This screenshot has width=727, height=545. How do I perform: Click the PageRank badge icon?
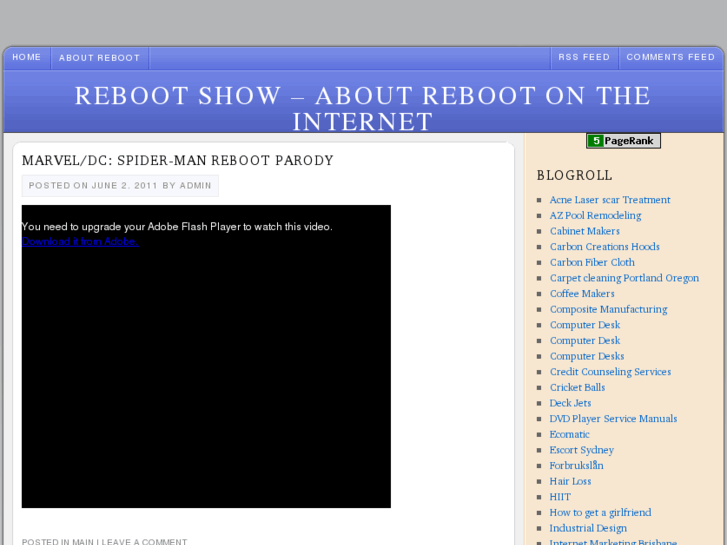[623, 141]
